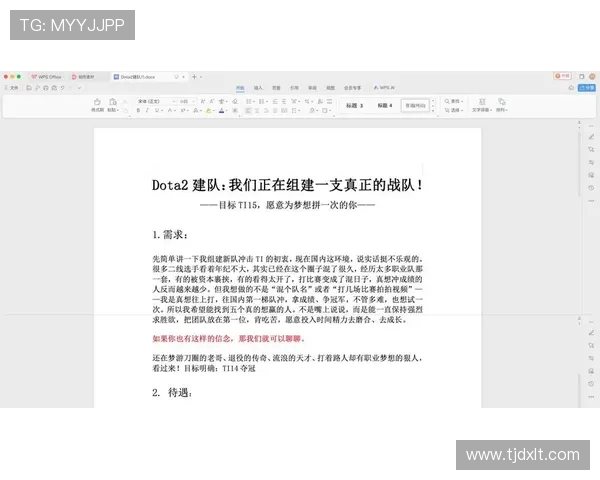
Task: Switch to the WPS Office home tab
Action: [x=47, y=76]
